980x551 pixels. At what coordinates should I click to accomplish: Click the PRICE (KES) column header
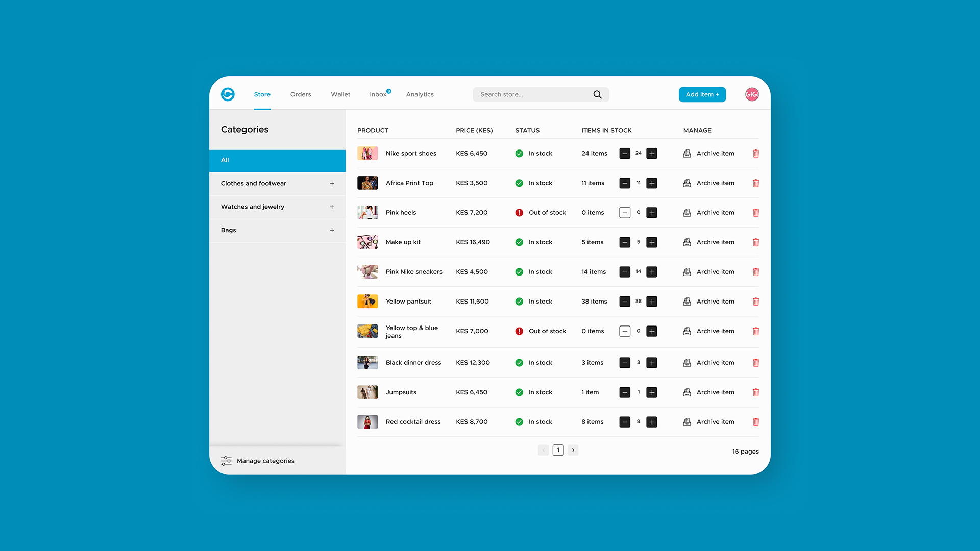(474, 131)
